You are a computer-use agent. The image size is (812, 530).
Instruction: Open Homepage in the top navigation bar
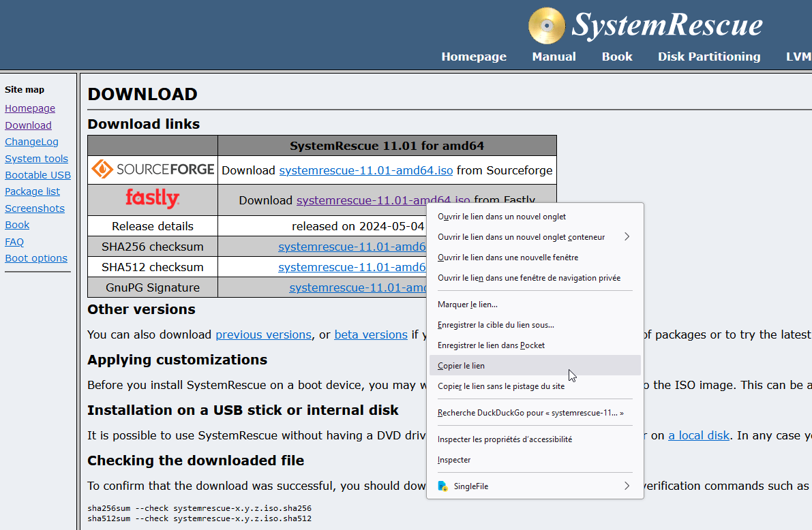tap(474, 57)
